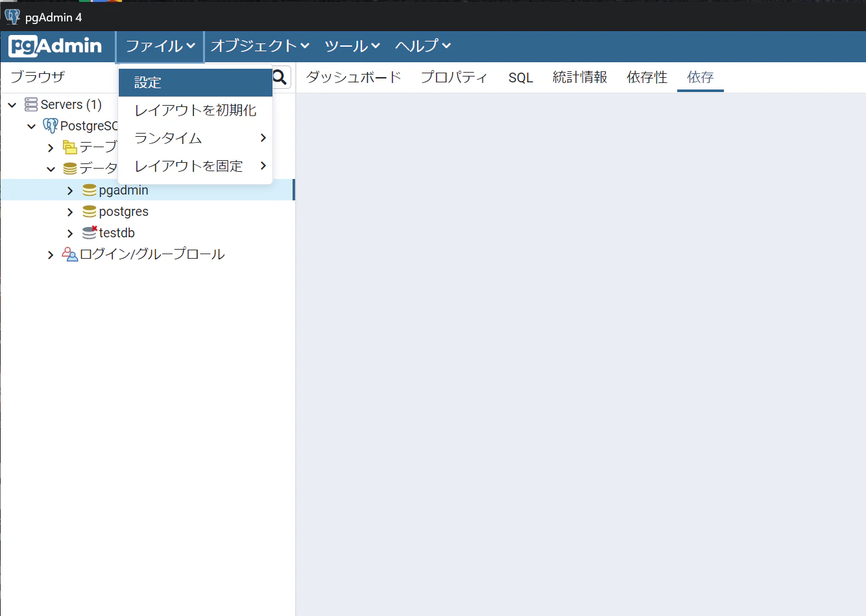
Task: Switch to the SQL tab
Action: [521, 77]
